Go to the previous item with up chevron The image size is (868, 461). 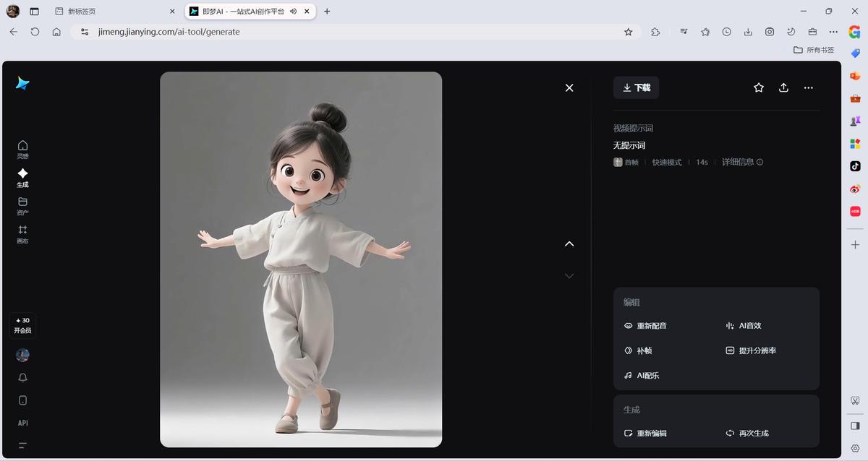click(x=569, y=244)
